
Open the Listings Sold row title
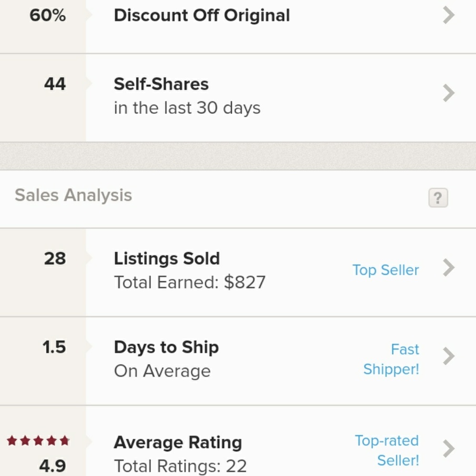coord(167,258)
